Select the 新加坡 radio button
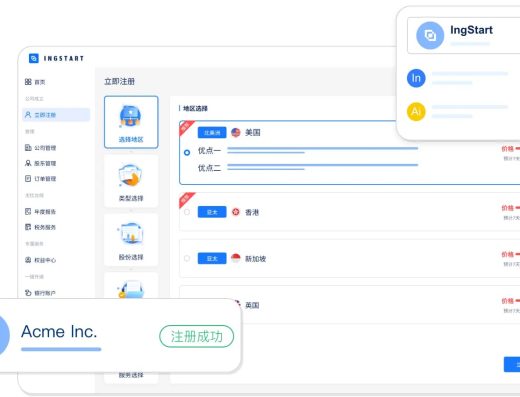Image resolution: width=520 pixels, height=397 pixels. point(187,258)
